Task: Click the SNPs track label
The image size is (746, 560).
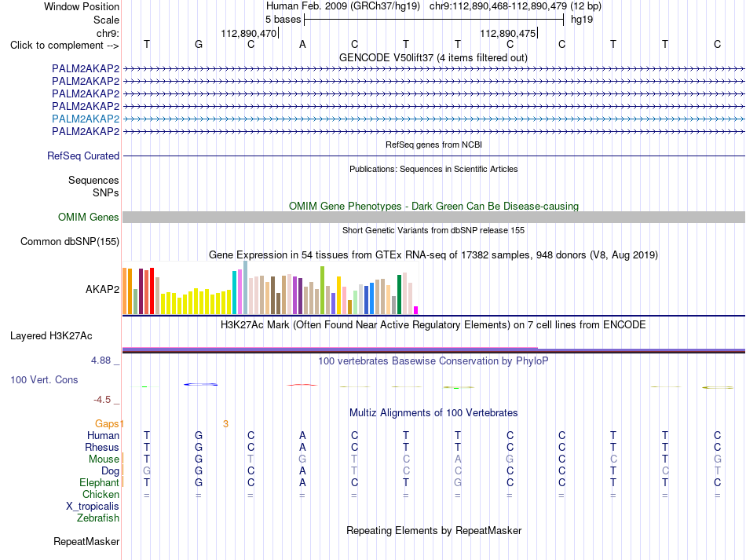Action: pyautogui.click(x=106, y=192)
